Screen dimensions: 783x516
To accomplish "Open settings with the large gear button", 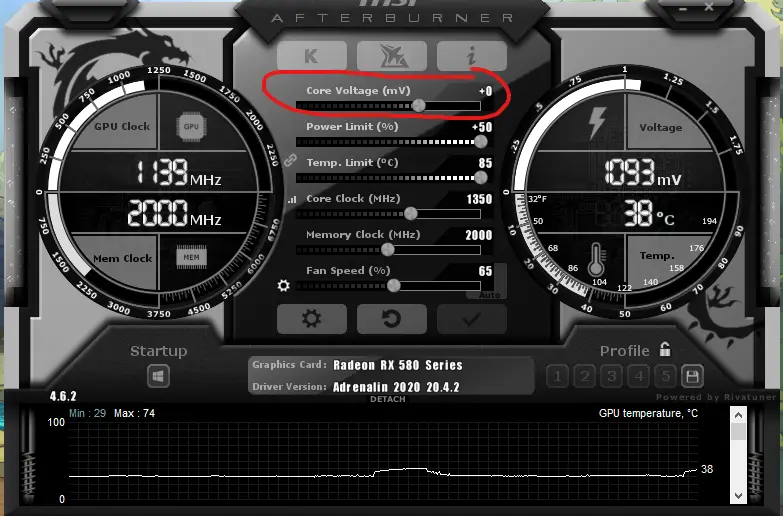I will click(x=312, y=319).
